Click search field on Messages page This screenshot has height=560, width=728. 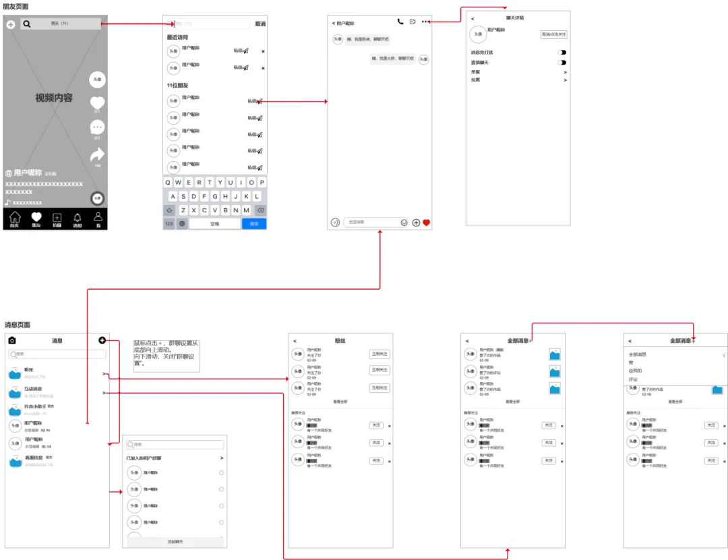(x=57, y=354)
